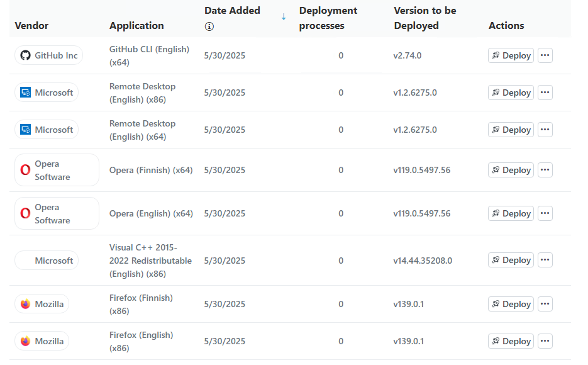Click the Mozilla Firefox logo in the Finnish row
Screen dimensions: 588x365
tap(25, 304)
